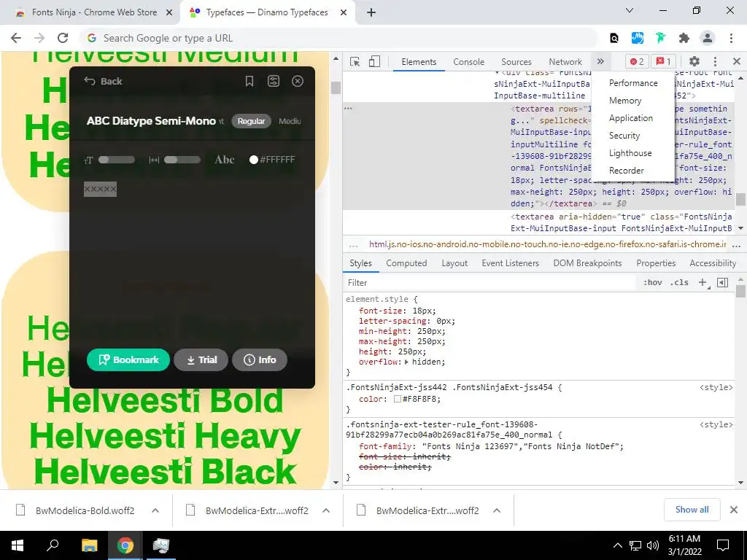The height and width of the screenshot is (560, 747).
Task: Open menu arrow for BwModelica-Bold.woff2 download
Action: click(155, 510)
